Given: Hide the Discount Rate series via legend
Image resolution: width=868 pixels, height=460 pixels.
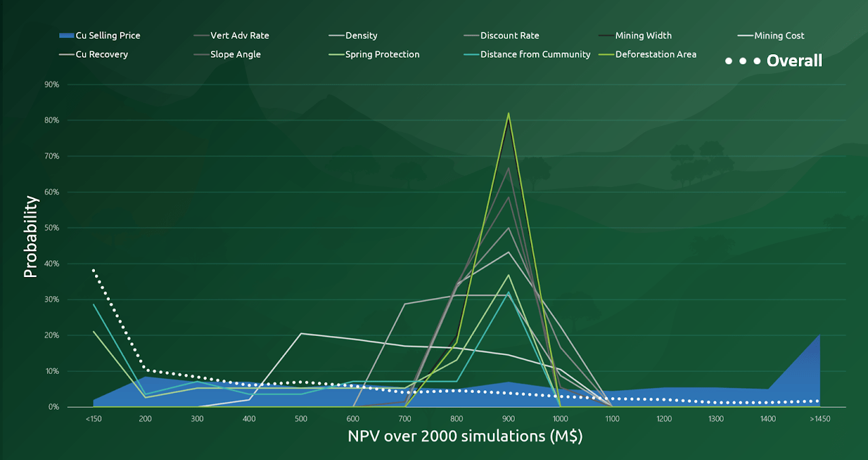Looking at the screenshot, I should 509,35.
